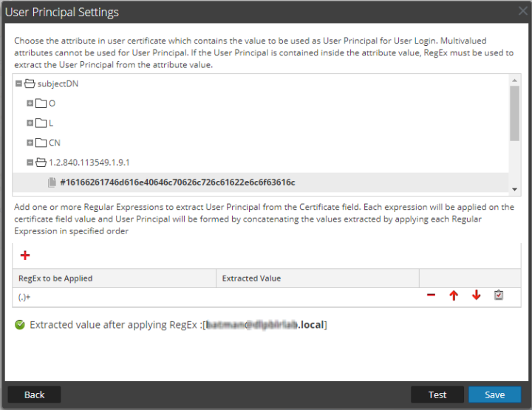The width and height of the screenshot is (532, 410).
Task: Move the RegEx up with the red up arrow
Action: (x=454, y=295)
